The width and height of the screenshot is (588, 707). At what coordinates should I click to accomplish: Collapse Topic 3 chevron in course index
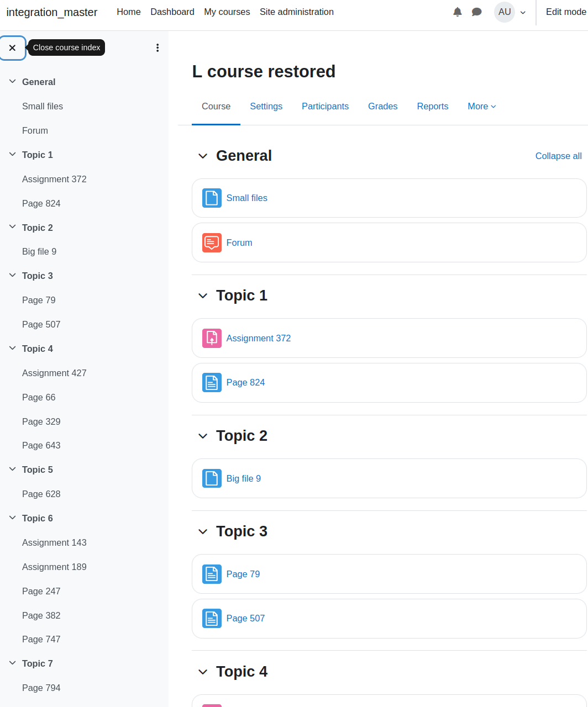click(12, 275)
